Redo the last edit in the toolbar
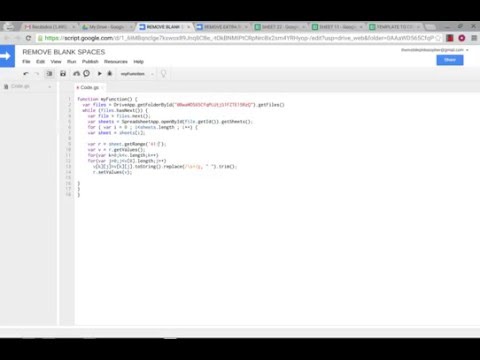 [37, 74]
